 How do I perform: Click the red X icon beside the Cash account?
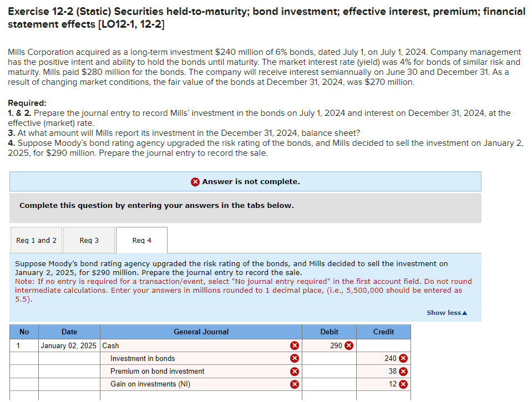tap(295, 345)
